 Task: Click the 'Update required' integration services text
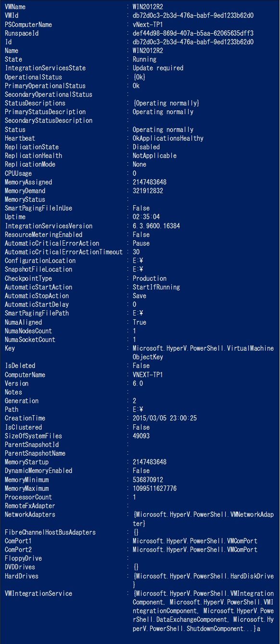(x=158, y=68)
